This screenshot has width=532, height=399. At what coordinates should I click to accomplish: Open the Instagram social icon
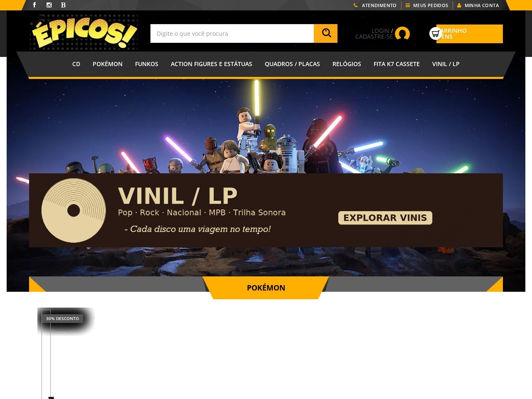click(x=49, y=5)
